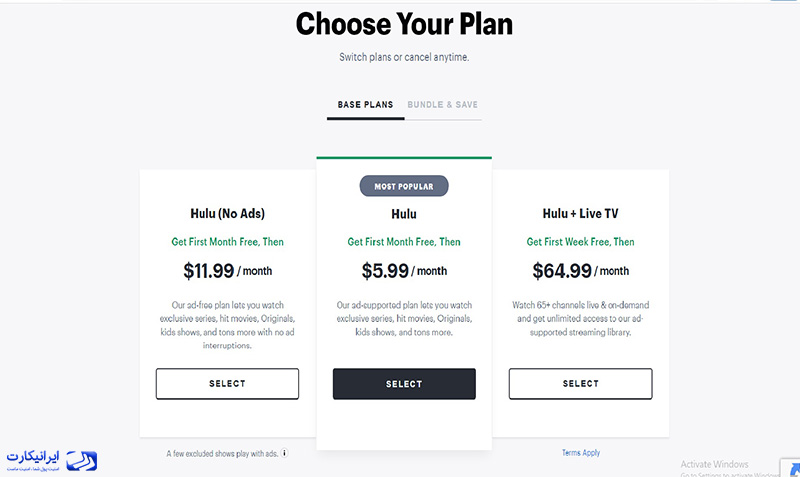Viewport: 800px width, 477px height.
Task: Select the Hulu (No Ads) plan
Action: (x=228, y=384)
